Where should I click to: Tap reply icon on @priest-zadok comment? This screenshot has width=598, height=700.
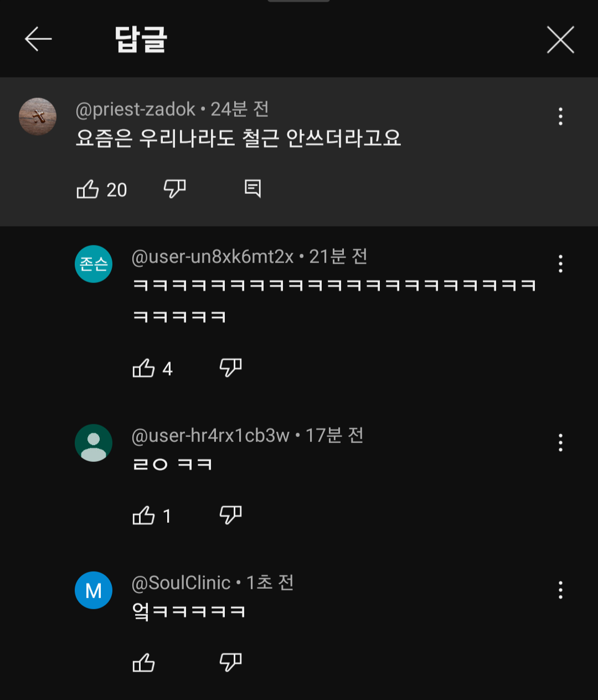coord(252,189)
